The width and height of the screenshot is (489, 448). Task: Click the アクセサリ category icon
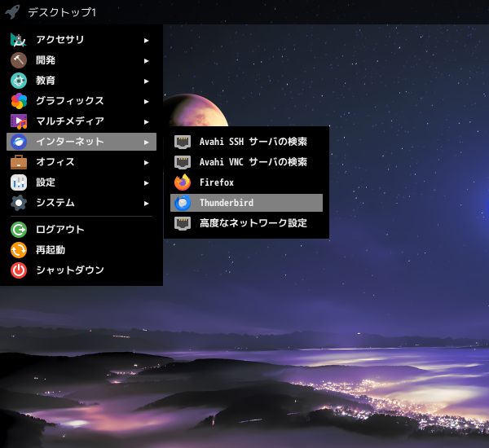[x=19, y=40]
